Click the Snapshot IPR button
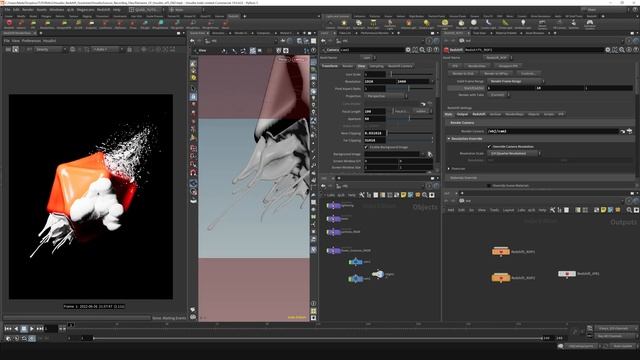 [x=508, y=66]
